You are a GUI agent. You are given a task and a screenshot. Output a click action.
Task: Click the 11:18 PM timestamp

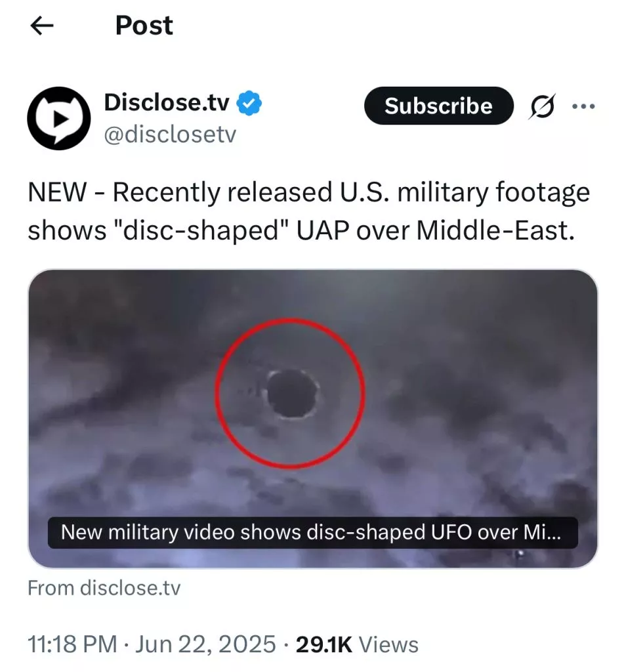click(72, 644)
